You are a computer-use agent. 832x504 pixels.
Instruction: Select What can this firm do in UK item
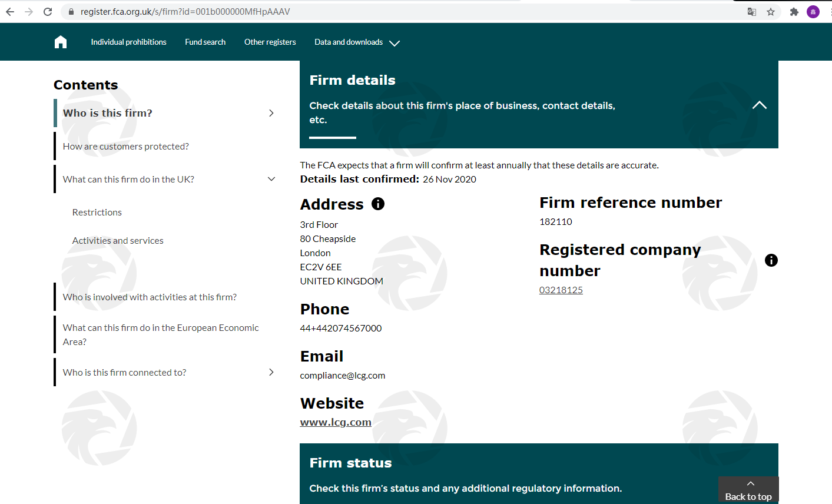[x=128, y=179]
